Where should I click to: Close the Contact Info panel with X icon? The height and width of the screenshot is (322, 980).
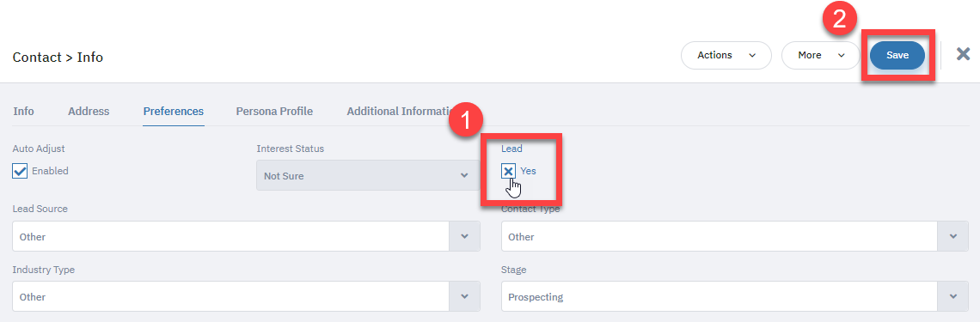pos(963,54)
